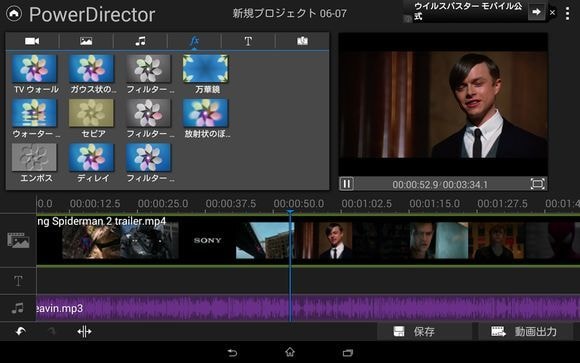Image resolution: width=580 pixels, height=363 pixels.
Task: Redo the last edit
Action: tap(52, 332)
